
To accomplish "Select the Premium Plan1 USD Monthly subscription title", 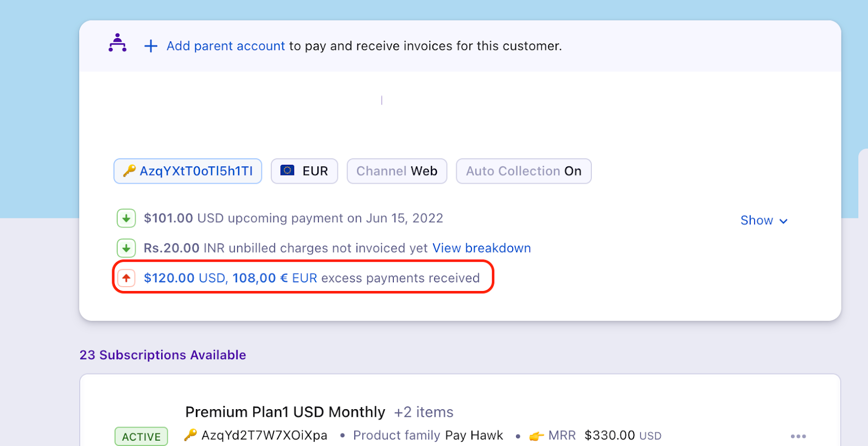I will click(x=285, y=412).
